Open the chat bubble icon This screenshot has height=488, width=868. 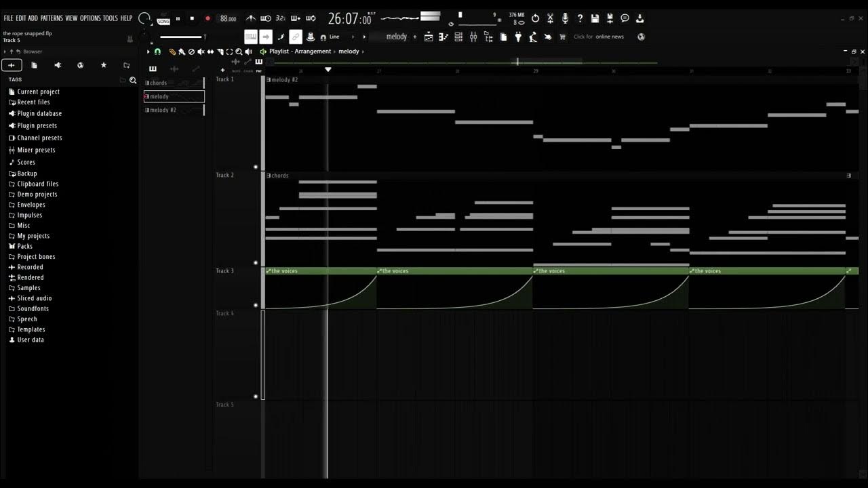tap(625, 18)
